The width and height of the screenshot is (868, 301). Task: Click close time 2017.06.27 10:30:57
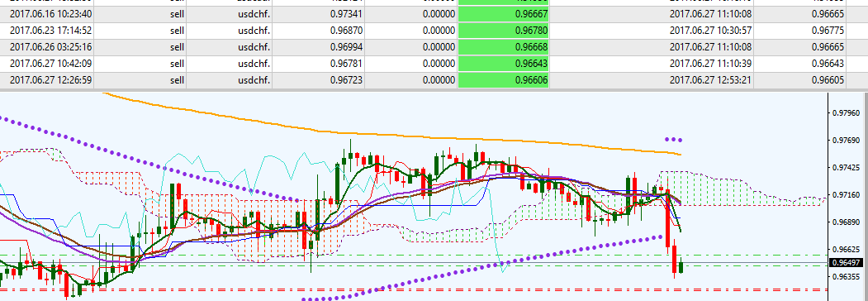(710, 30)
